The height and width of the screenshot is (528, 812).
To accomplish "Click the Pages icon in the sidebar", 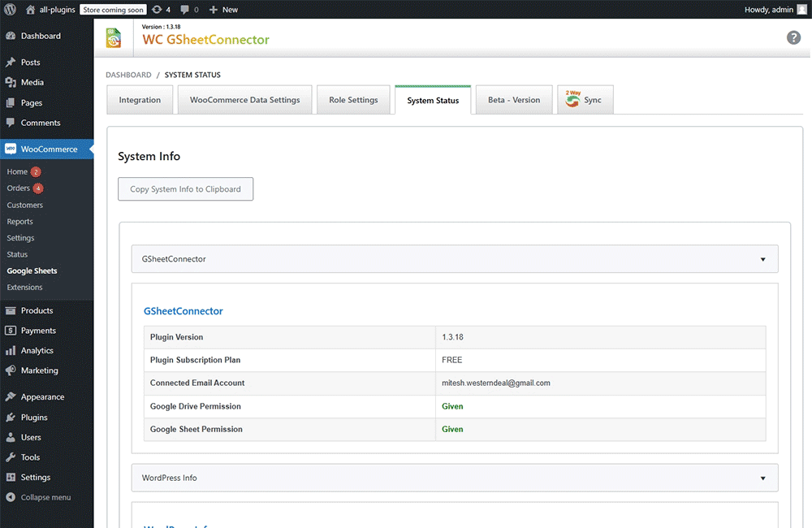I will click(11, 102).
